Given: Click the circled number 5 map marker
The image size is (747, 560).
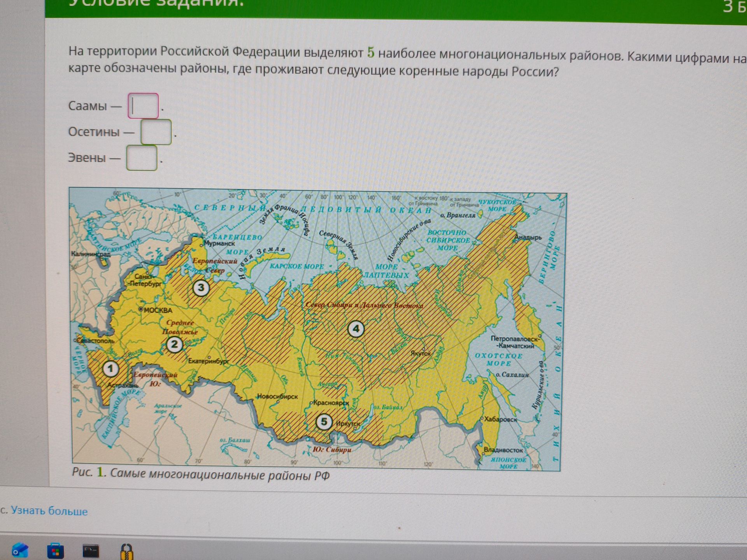Looking at the screenshot, I should click(x=324, y=422).
